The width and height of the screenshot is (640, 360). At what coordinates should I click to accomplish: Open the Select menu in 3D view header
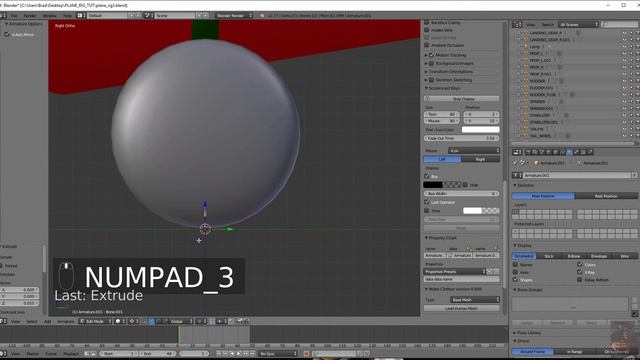pyautogui.click(x=32, y=321)
